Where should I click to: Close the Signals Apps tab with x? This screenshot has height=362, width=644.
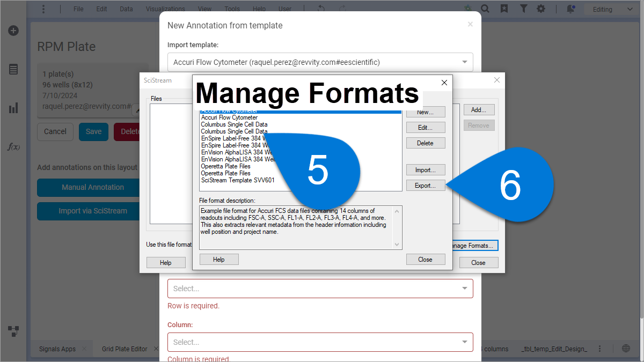[x=84, y=349]
